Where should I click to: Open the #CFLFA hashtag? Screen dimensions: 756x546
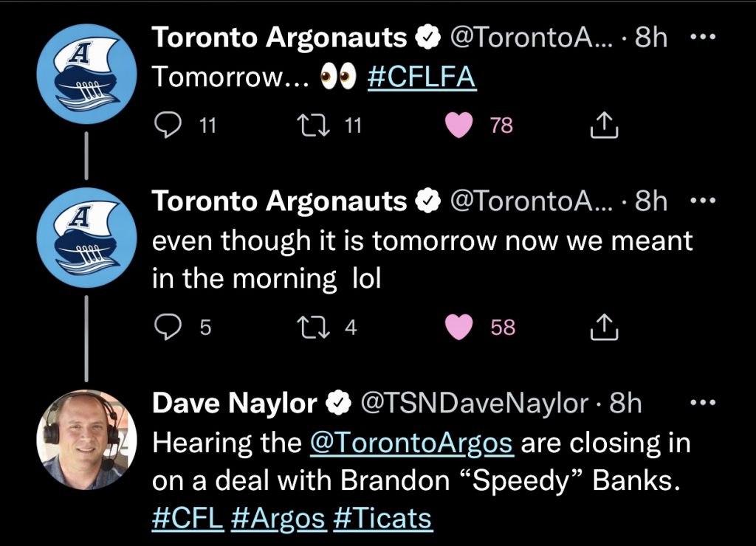pos(422,78)
